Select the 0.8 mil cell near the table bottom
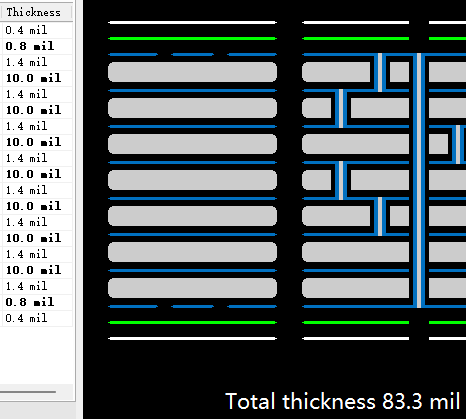 (x=36, y=302)
